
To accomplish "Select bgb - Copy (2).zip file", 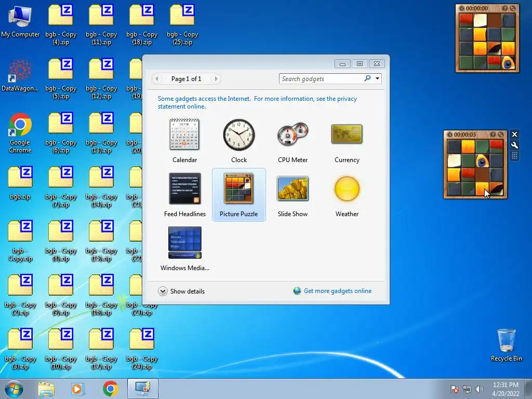I will tap(20, 295).
